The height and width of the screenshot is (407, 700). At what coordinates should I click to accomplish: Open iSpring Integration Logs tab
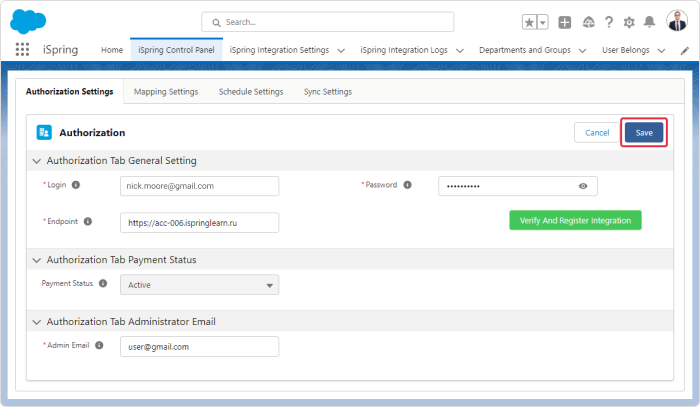[x=404, y=50]
